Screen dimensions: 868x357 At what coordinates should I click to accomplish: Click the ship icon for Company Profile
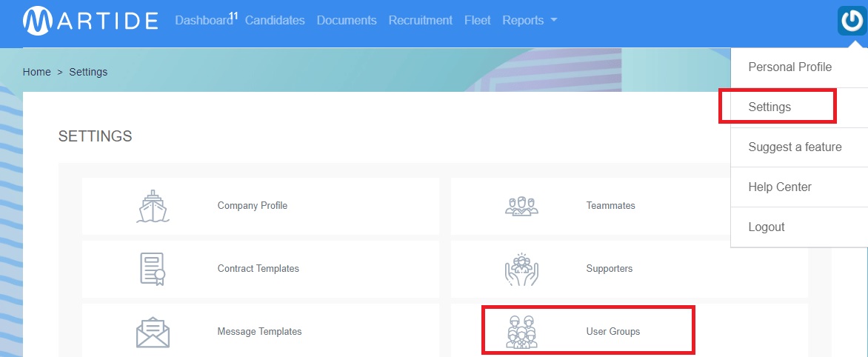[x=153, y=207]
